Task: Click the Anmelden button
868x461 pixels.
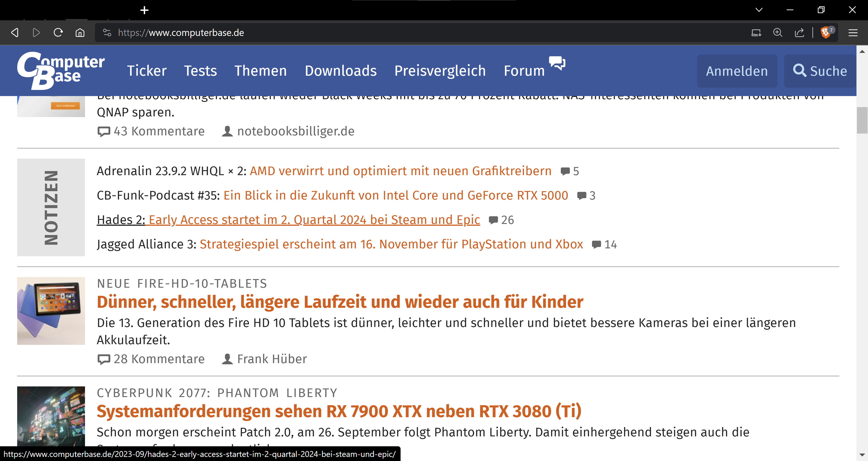Action: [x=737, y=71]
